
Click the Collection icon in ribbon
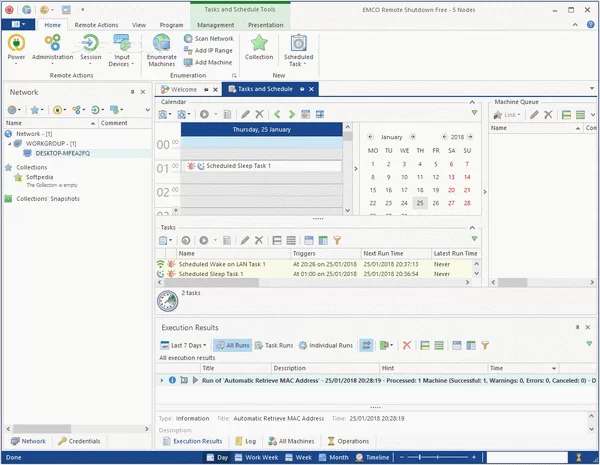tap(259, 47)
